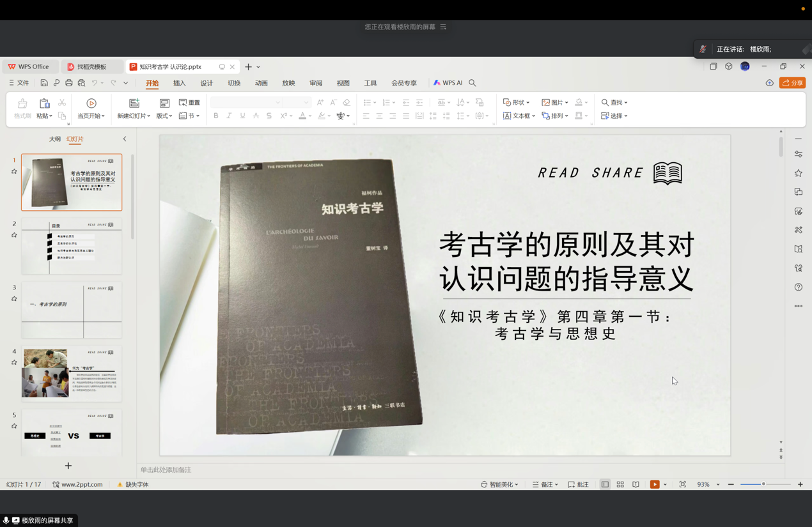The image size is (812, 527).
Task: Switch to the 大纲 outline tab
Action: [55, 139]
